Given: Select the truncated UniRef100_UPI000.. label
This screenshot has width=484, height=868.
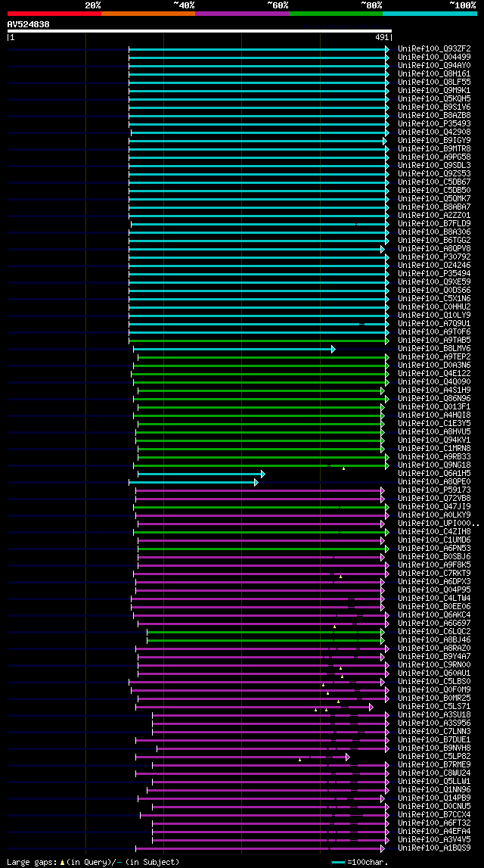Looking at the screenshot, I should point(439,524).
